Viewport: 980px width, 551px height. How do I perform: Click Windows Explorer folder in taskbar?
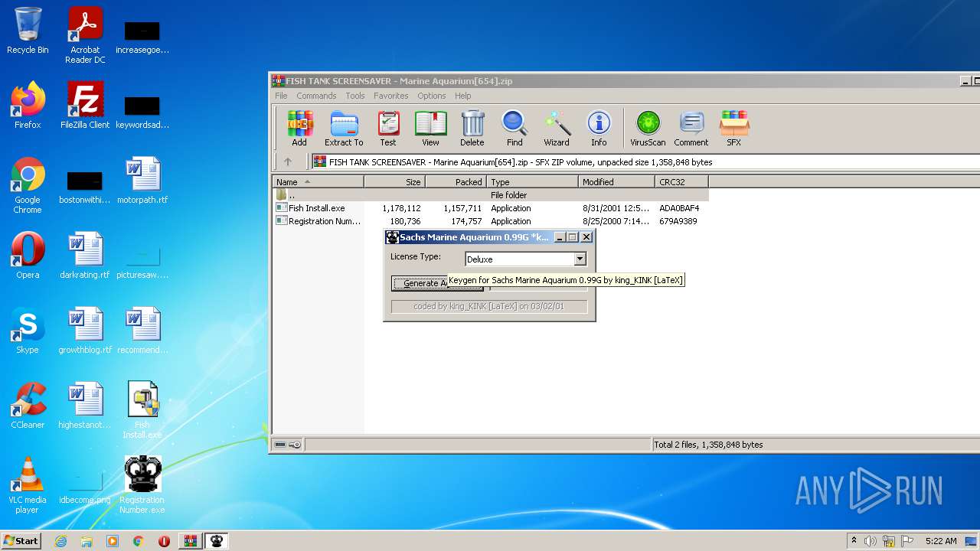pyautogui.click(x=87, y=541)
